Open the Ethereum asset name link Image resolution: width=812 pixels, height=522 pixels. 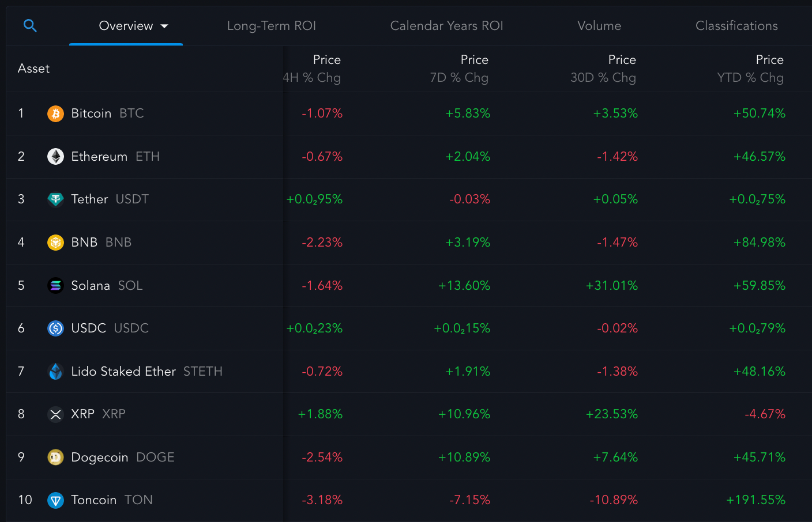pos(99,157)
